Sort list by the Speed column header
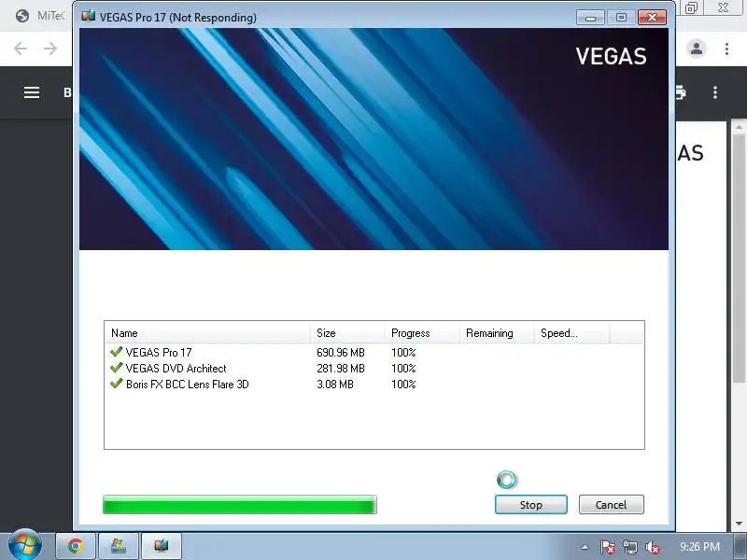 click(571, 333)
